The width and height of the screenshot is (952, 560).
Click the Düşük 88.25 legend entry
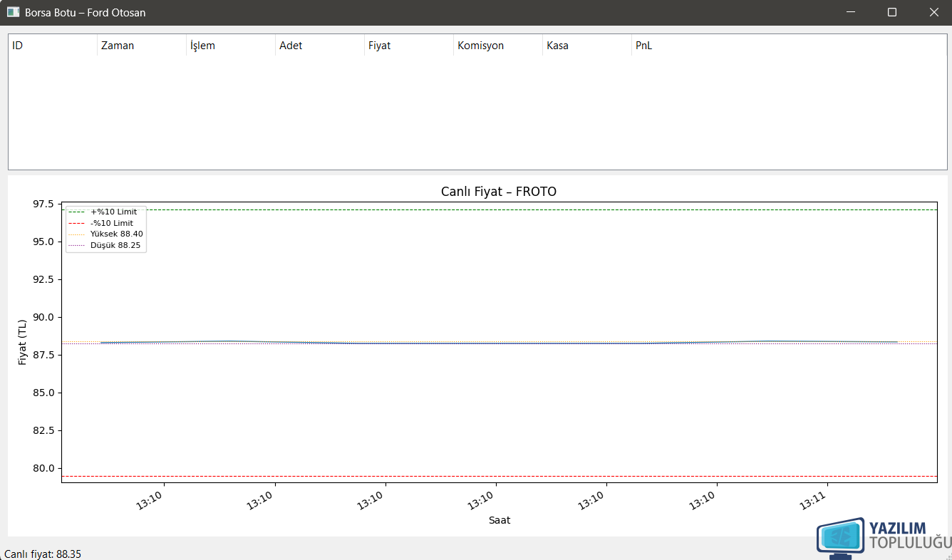click(x=105, y=245)
